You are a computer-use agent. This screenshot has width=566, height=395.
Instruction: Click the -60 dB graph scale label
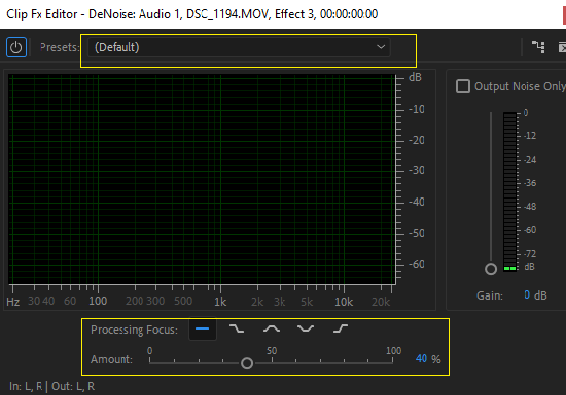coord(417,264)
